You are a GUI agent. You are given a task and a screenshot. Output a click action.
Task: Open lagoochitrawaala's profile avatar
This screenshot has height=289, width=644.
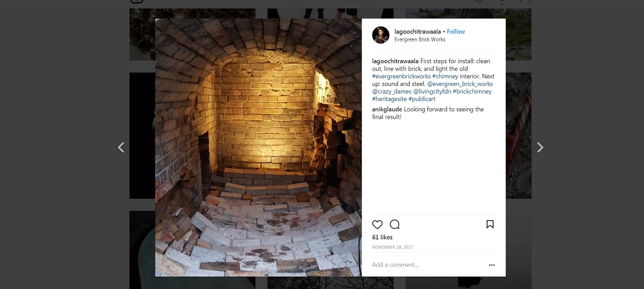381,35
